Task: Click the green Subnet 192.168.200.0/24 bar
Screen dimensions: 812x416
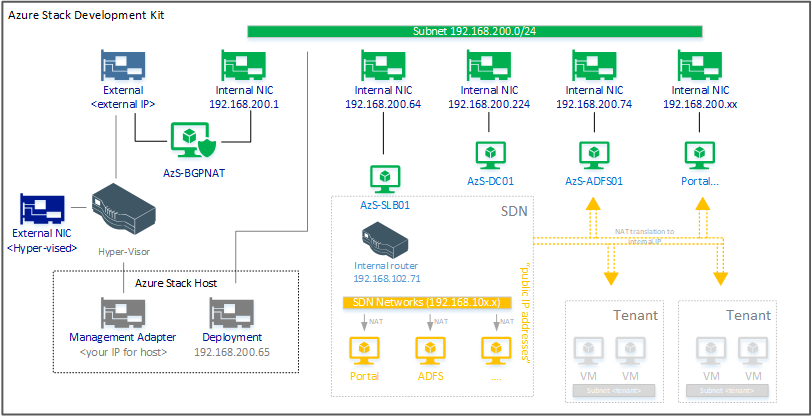Action: click(474, 32)
